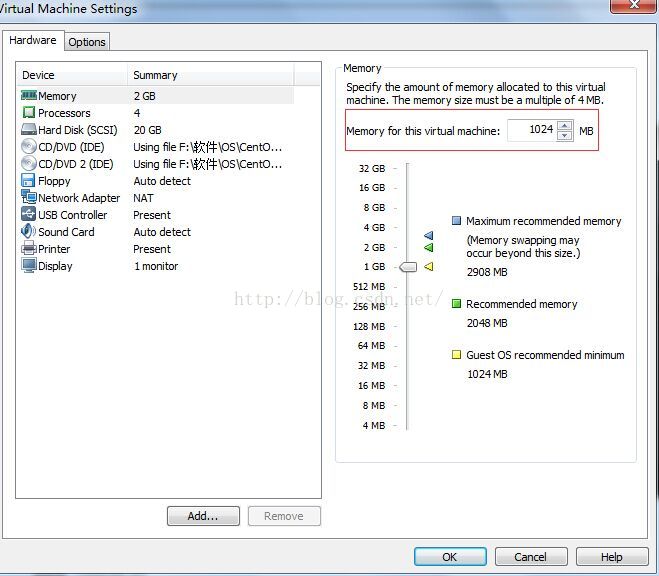This screenshot has width=659, height=576.
Task: Increase memory with the up spinner arrow
Action: pos(565,126)
